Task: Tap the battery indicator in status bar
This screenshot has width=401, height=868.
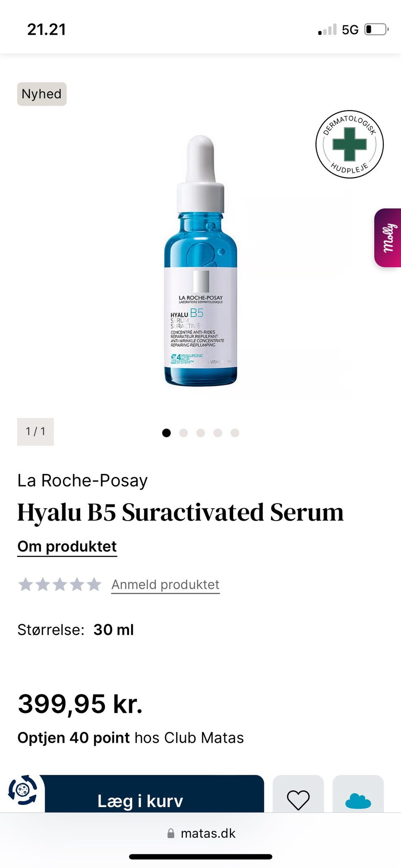Action: tap(377, 30)
